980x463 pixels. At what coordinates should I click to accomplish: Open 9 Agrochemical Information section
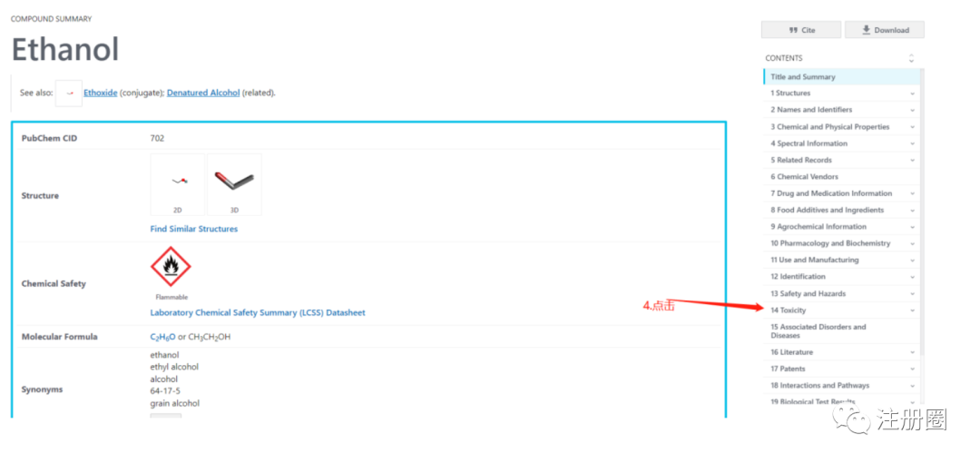(x=818, y=226)
